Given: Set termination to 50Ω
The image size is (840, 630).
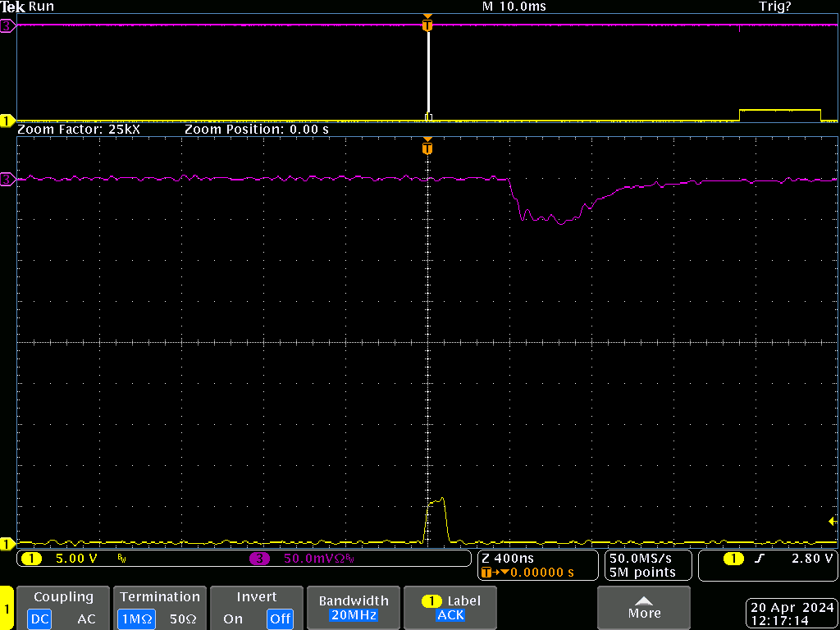Looking at the screenshot, I should pyautogui.click(x=183, y=619).
